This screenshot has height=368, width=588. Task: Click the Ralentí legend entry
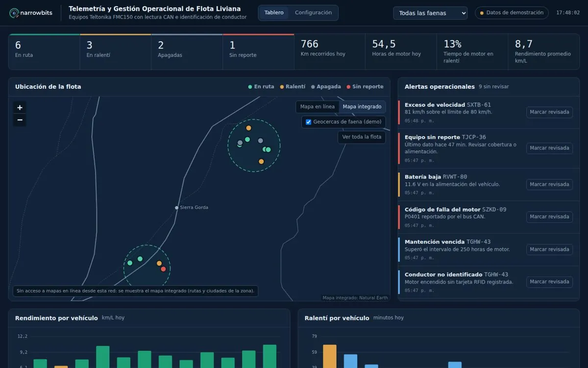[x=293, y=87]
